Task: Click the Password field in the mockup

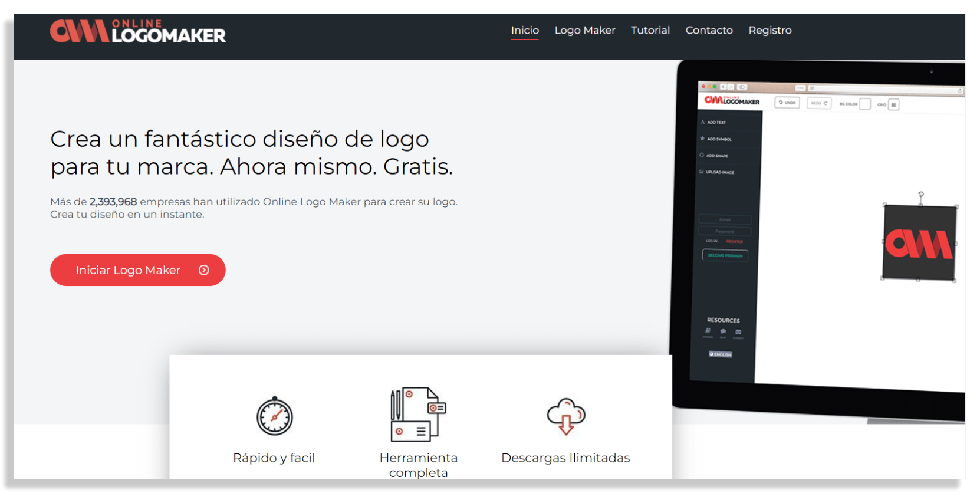Action: pos(725,231)
